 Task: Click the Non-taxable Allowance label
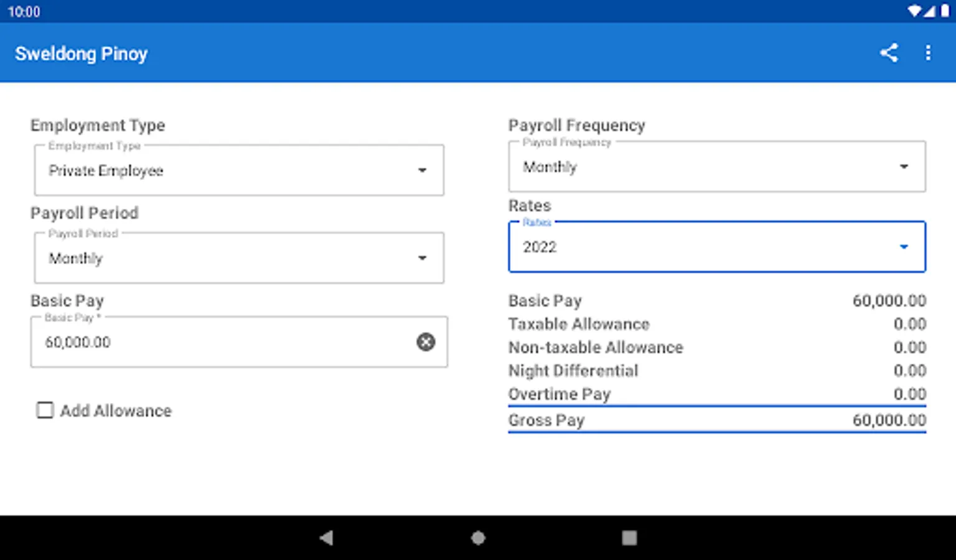pyautogui.click(x=596, y=347)
